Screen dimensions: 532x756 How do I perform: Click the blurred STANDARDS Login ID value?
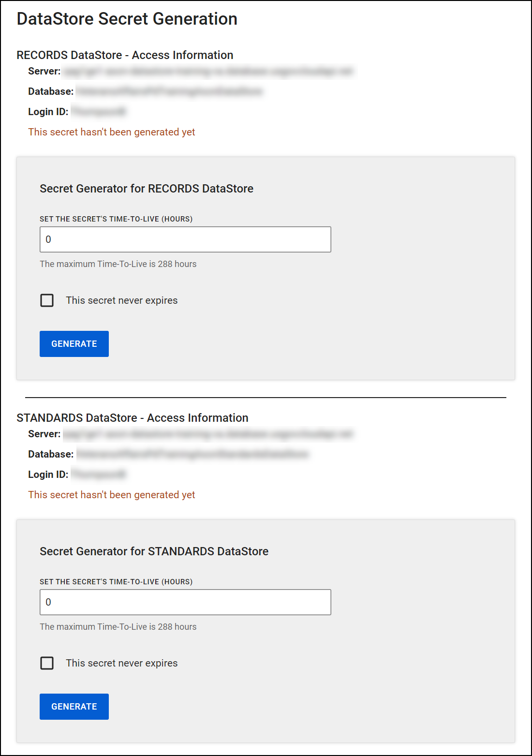coord(99,474)
